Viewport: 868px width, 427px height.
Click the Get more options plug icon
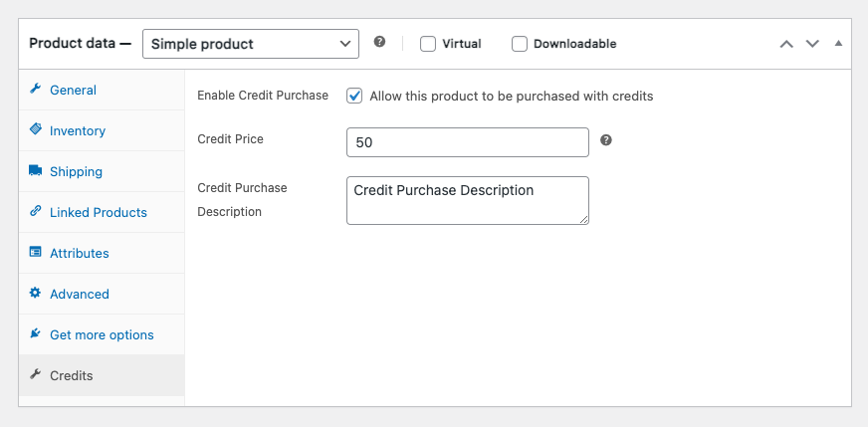[35, 334]
